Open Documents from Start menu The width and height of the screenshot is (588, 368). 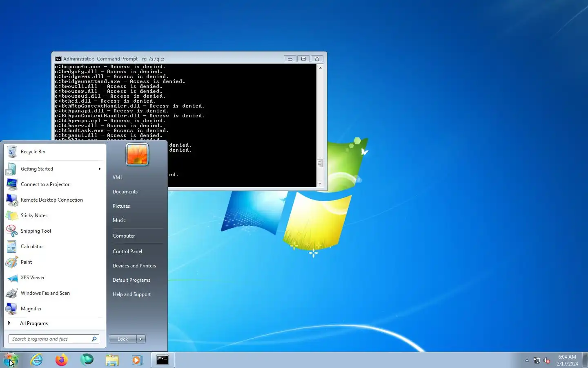[125, 192]
